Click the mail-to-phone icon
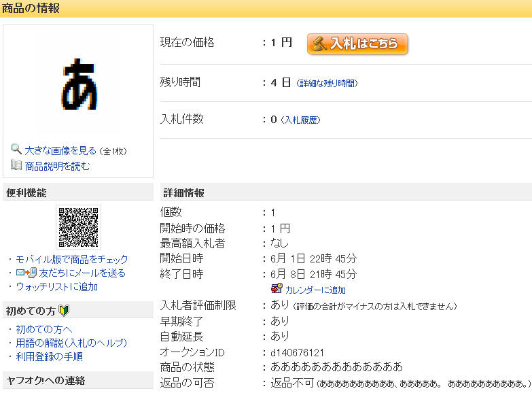The height and width of the screenshot is (393, 532). (x=26, y=273)
